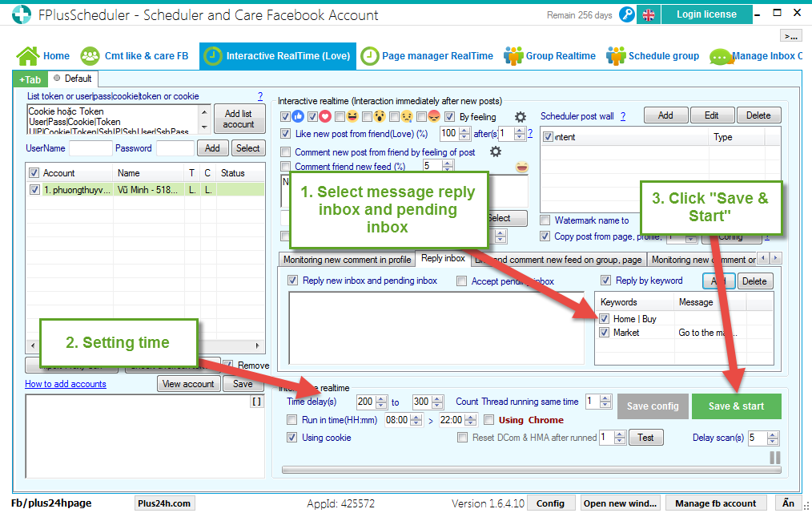Enable the Run in time checkbox

pyautogui.click(x=292, y=420)
